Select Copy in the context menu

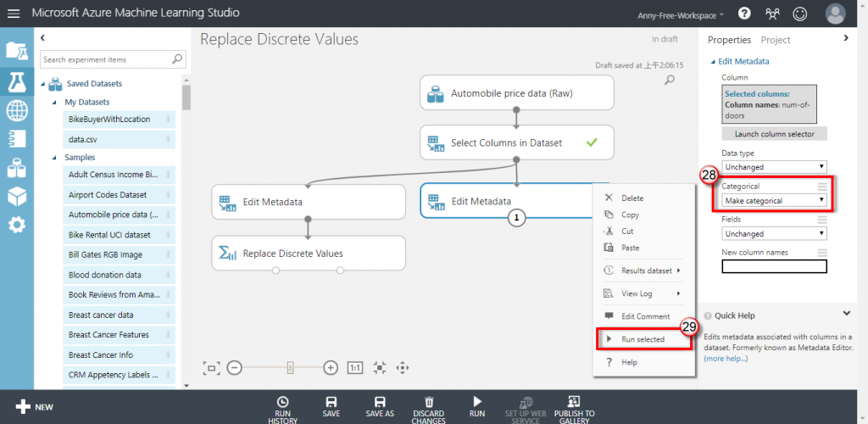(630, 215)
